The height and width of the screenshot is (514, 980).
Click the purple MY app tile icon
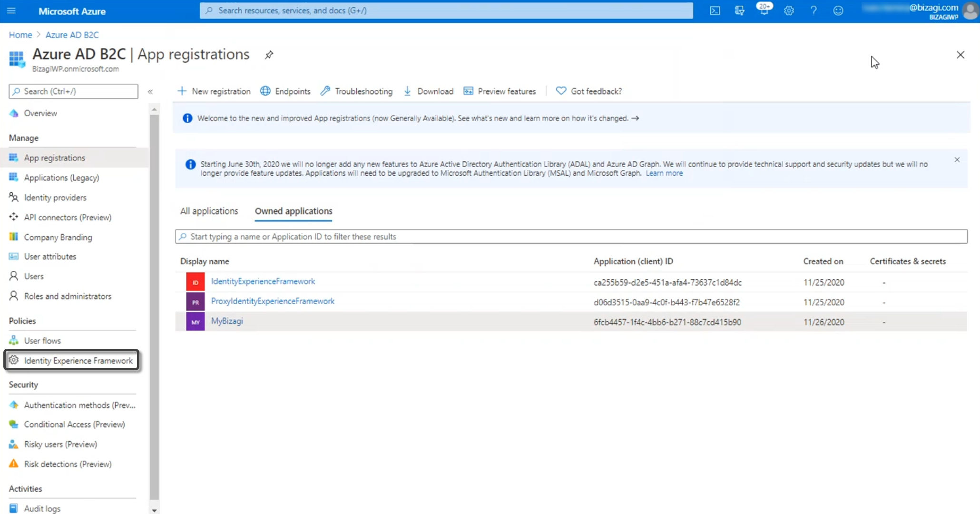click(195, 322)
